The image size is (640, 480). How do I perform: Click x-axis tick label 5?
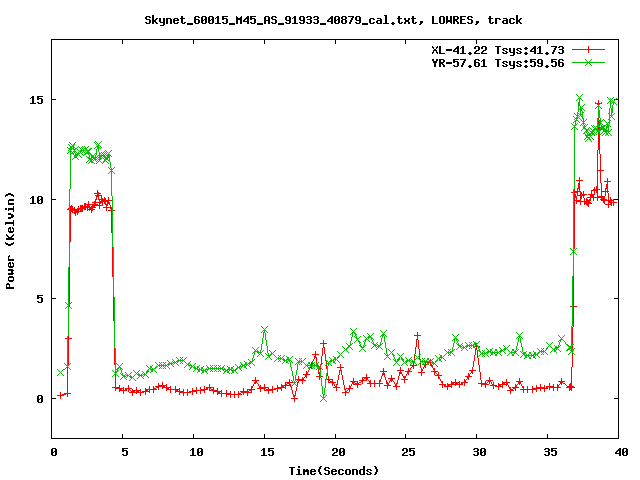[124, 452]
